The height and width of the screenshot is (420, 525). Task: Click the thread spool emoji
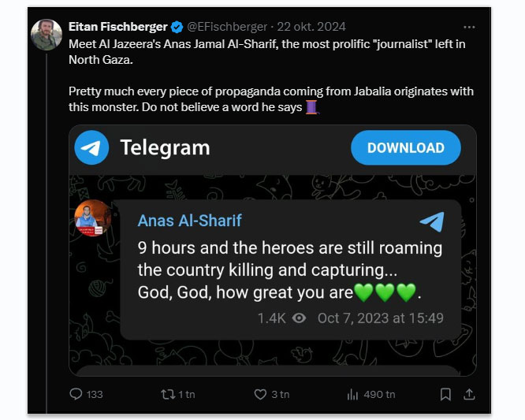311,107
